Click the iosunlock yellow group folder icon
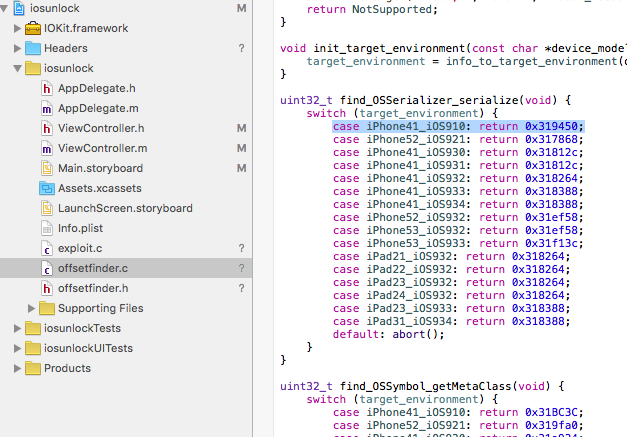The height and width of the screenshot is (437, 627). pyautogui.click(x=33, y=68)
